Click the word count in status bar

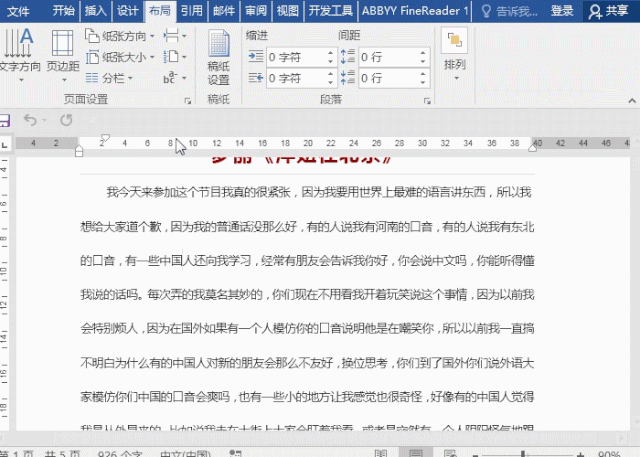tap(120, 454)
